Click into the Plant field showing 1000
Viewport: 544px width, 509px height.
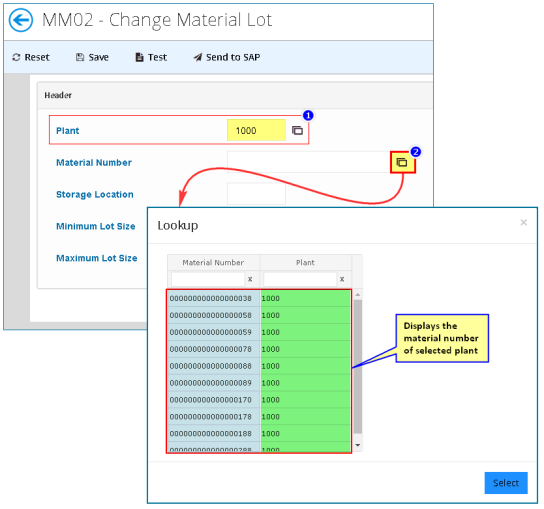(x=256, y=130)
